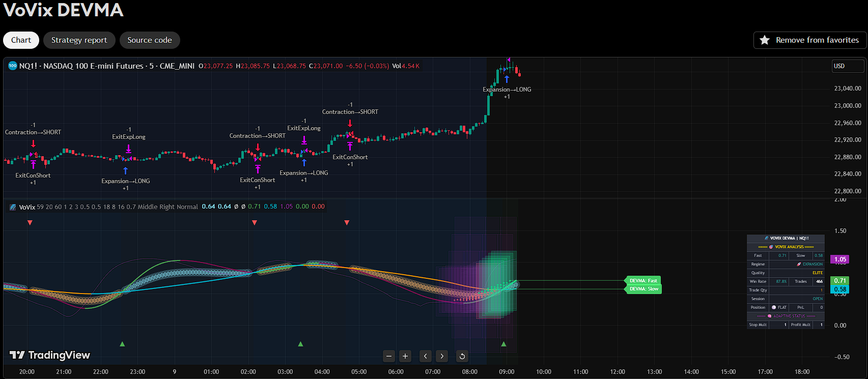Click the 87.8% win rate value
The image size is (868, 379).
pos(781,281)
